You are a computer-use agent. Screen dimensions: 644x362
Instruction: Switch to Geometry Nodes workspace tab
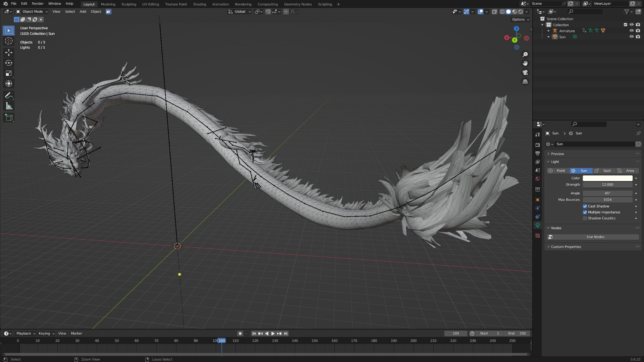pyautogui.click(x=298, y=4)
